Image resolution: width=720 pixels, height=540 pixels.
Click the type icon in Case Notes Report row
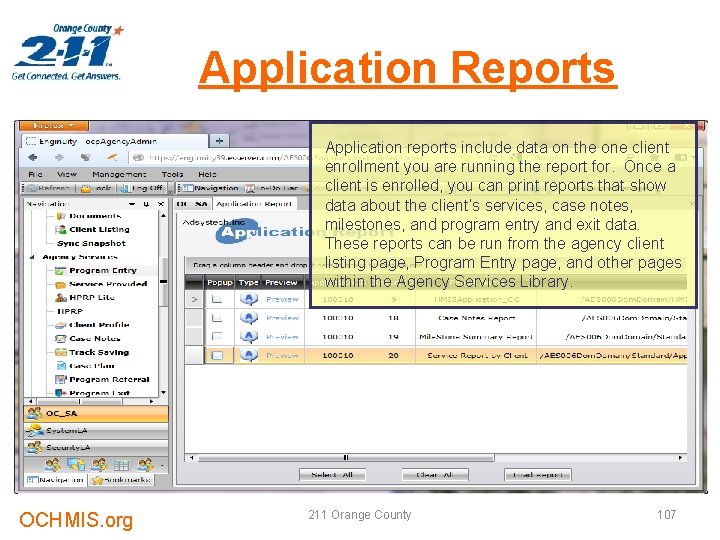click(x=249, y=318)
